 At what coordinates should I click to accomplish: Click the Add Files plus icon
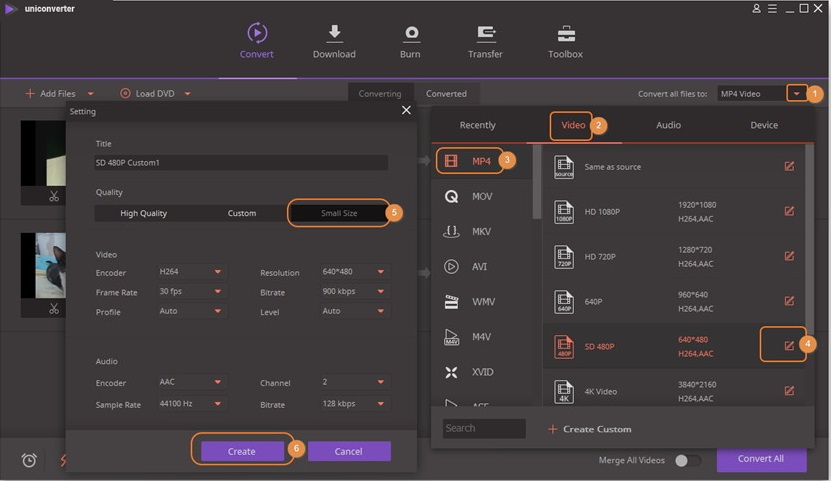point(30,94)
